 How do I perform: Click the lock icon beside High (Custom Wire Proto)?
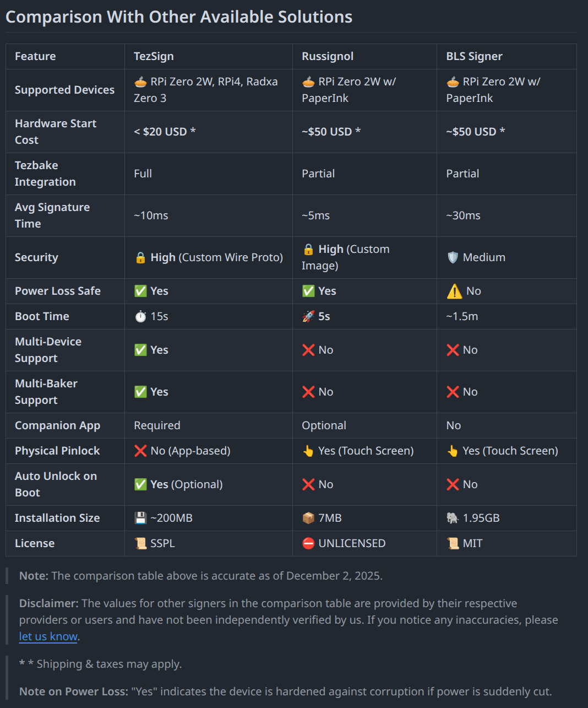[141, 257]
